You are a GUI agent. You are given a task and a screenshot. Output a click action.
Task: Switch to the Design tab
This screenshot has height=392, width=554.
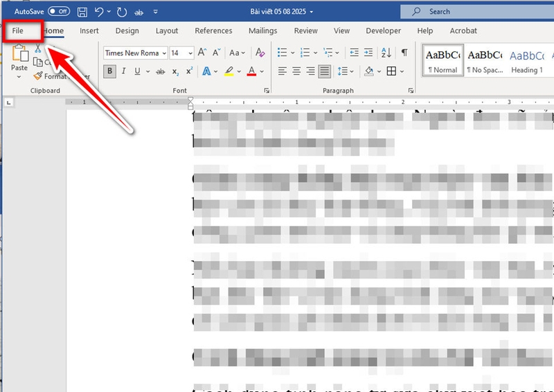point(127,30)
